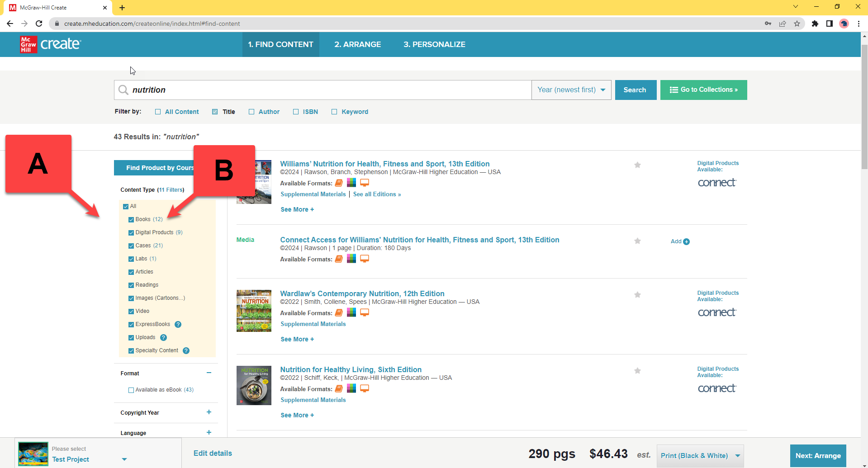The width and height of the screenshot is (868, 468).
Task: Open the Year (newest first) sort dropdown
Action: [571, 90]
